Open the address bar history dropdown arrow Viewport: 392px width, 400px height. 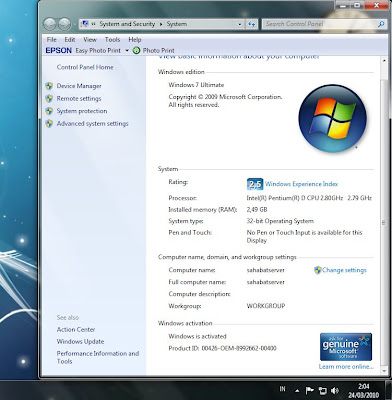(239, 24)
